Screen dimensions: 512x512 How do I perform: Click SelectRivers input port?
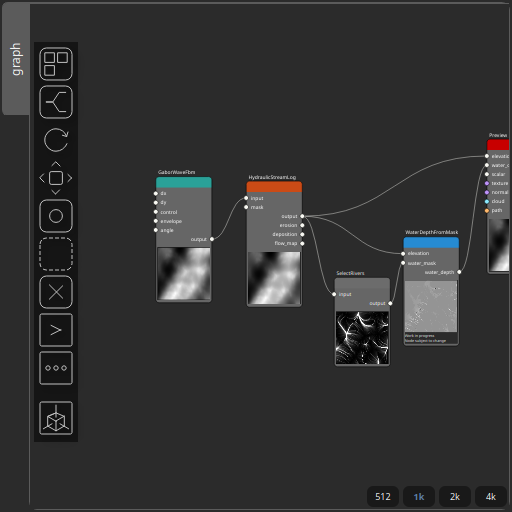pyautogui.click(x=334, y=294)
